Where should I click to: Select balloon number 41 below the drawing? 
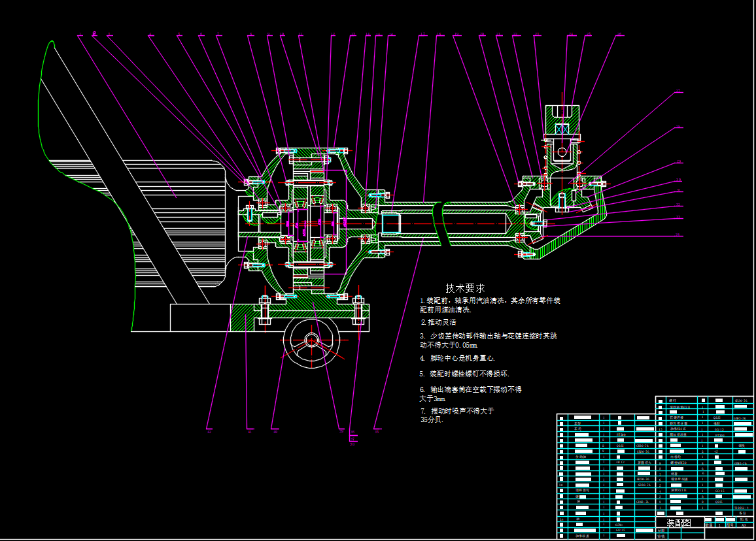coord(249,431)
